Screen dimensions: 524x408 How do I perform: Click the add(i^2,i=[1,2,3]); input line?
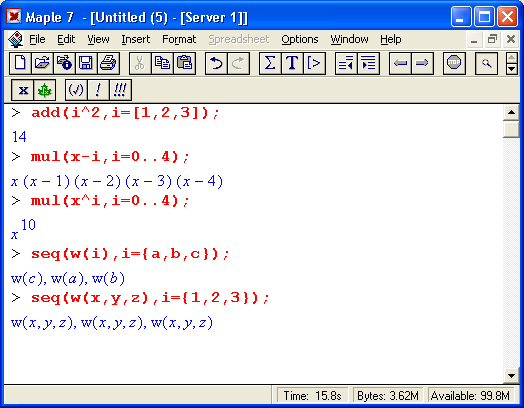[125, 113]
